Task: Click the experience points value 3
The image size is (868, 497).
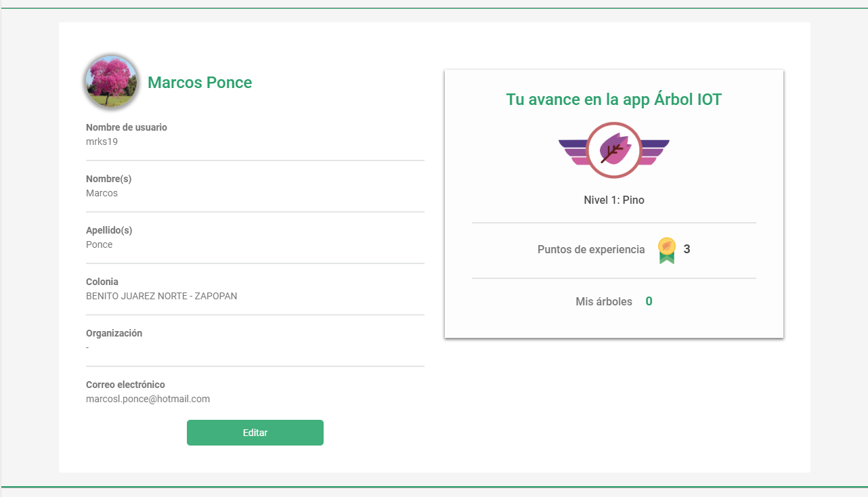Action: tap(687, 249)
